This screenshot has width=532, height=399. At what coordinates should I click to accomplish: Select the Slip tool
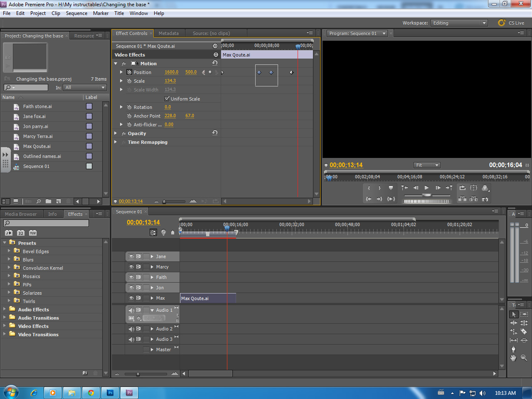pos(514,340)
